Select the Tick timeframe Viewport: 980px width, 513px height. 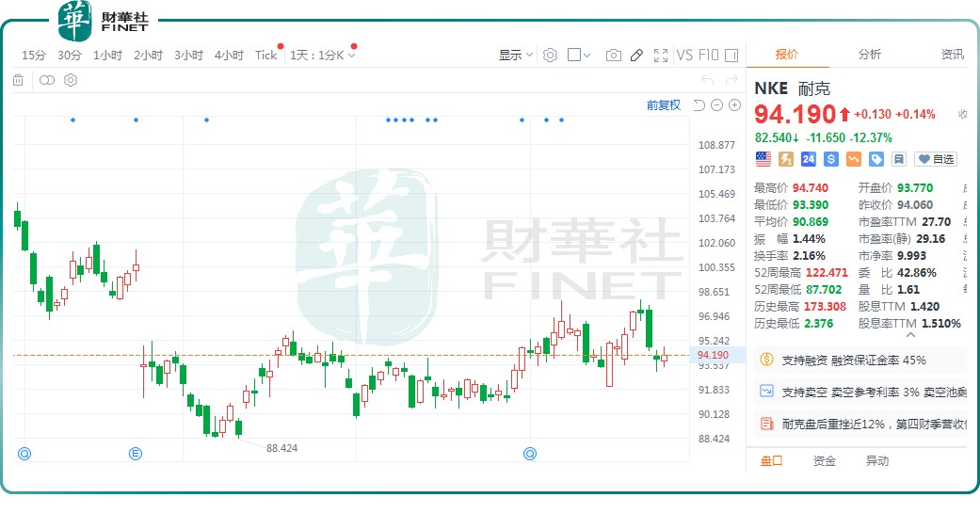pyautogui.click(x=265, y=55)
